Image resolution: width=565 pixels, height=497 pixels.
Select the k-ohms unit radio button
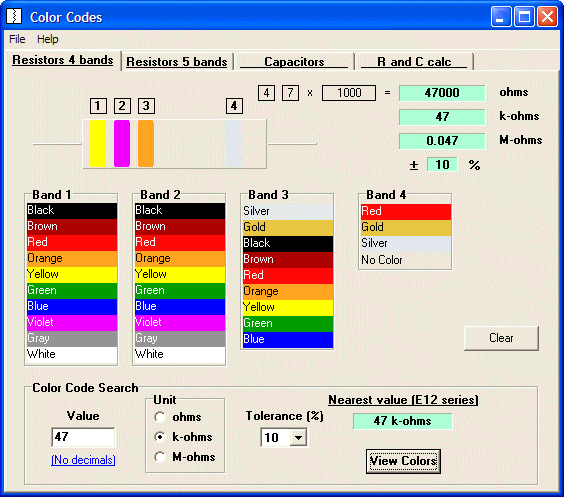160,437
